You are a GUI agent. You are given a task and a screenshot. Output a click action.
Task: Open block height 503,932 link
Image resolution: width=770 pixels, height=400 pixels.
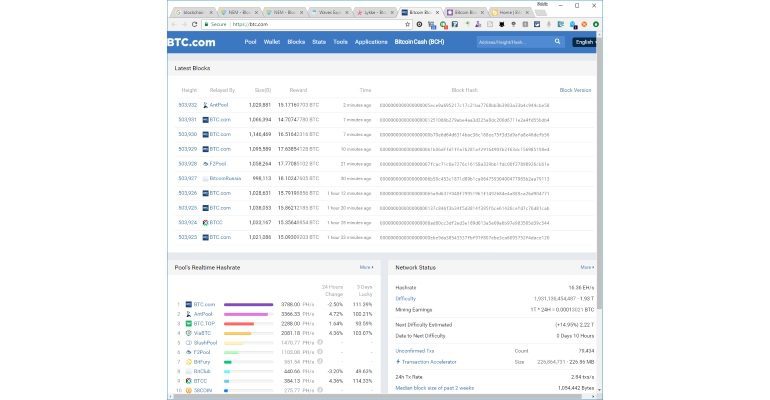point(187,104)
